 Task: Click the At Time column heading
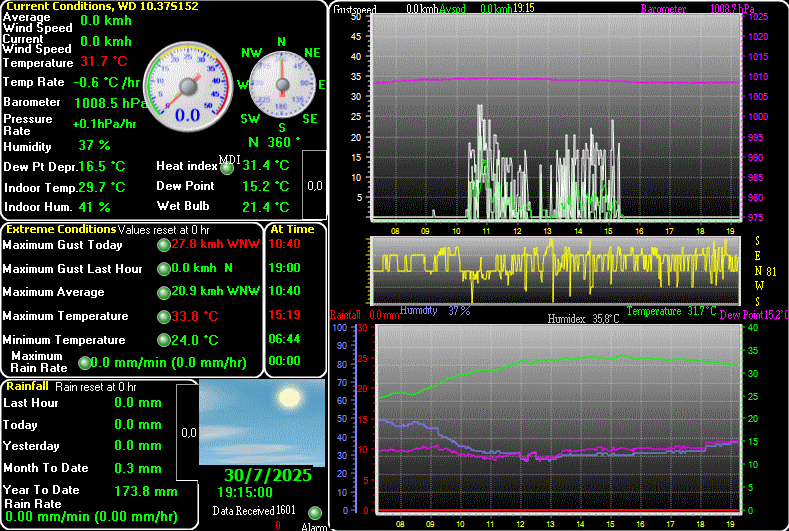click(x=292, y=229)
